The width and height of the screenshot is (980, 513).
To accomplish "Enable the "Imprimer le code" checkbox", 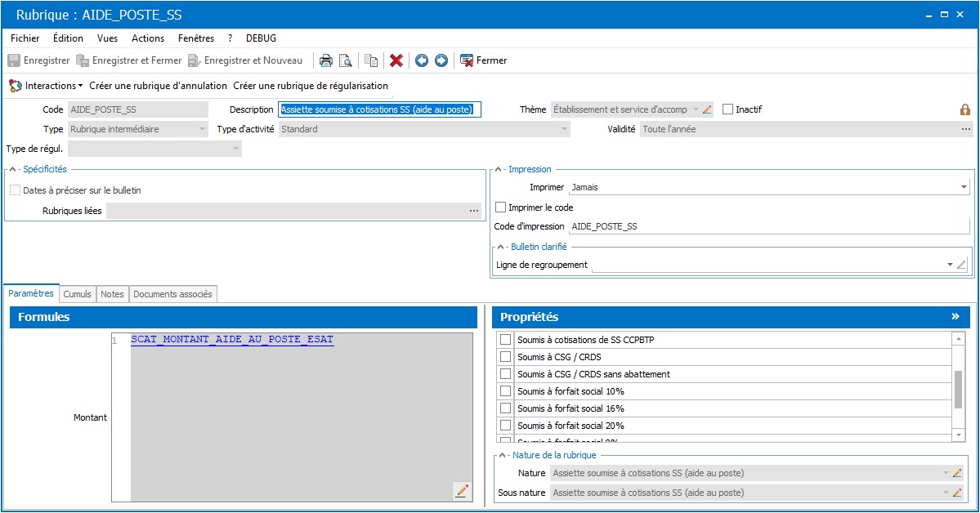I will pos(501,207).
